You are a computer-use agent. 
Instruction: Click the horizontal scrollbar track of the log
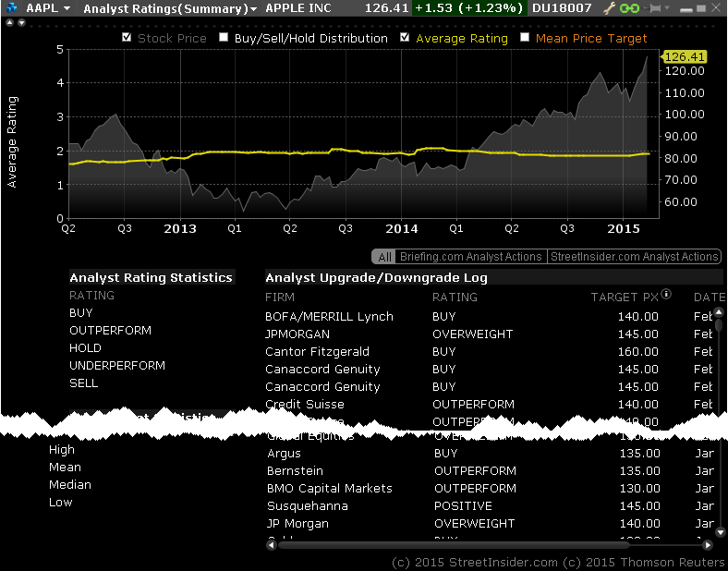click(x=490, y=545)
